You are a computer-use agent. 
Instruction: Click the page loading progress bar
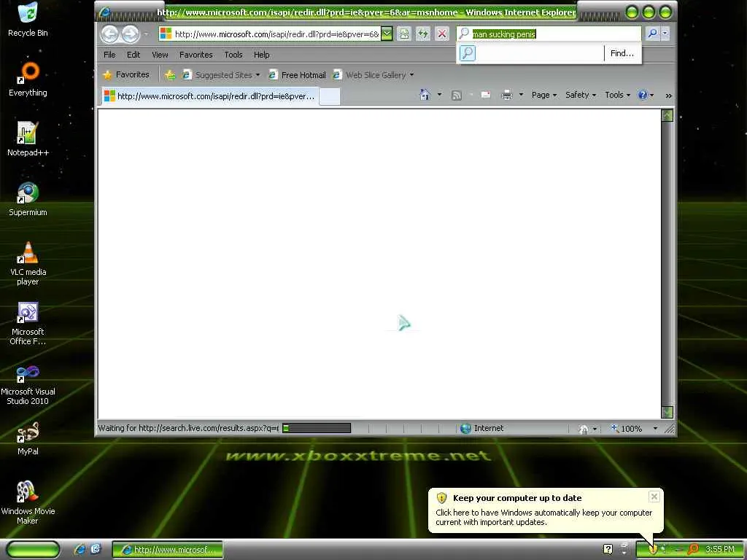click(x=317, y=428)
